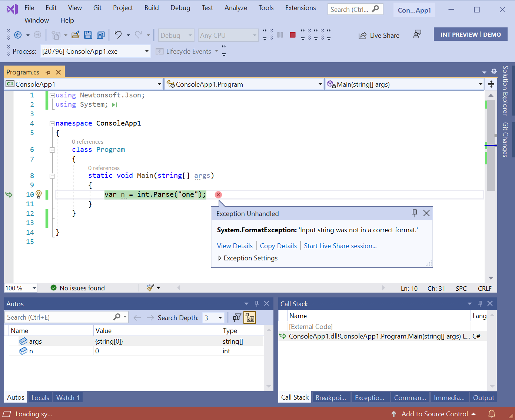Switch to the Breakpoints tab
Screen dimensions: 515x420
[x=331, y=397]
